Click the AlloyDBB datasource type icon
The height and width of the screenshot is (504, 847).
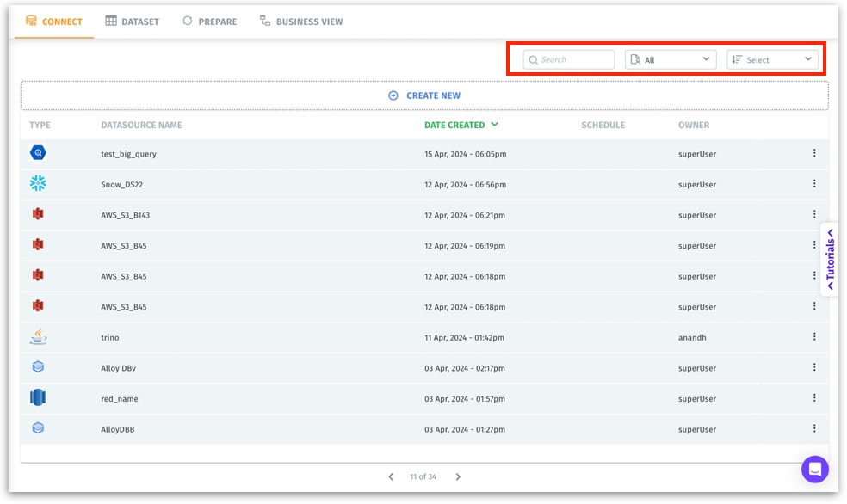pos(38,428)
